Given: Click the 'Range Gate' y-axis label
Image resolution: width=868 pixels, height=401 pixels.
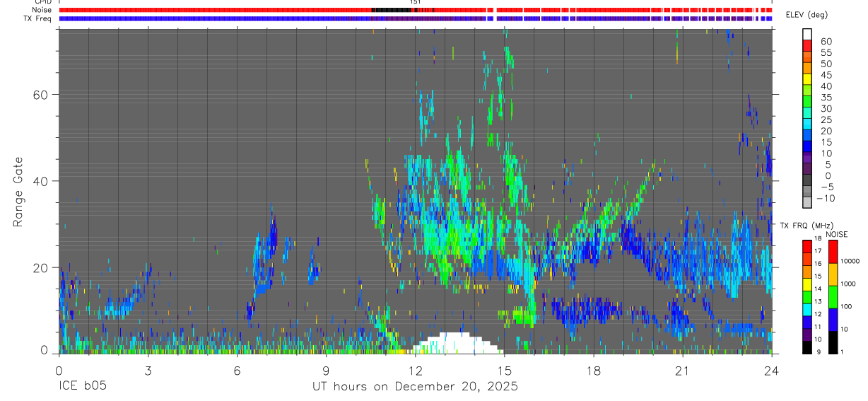Looking at the screenshot, I should tap(19, 192).
